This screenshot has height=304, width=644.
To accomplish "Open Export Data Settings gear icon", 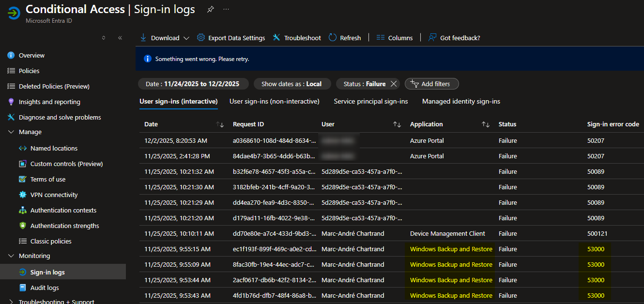I will tap(201, 38).
